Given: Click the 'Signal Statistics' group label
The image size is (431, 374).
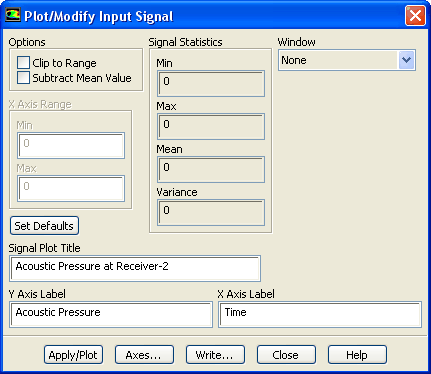Looking at the screenshot, I should [x=185, y=42].
